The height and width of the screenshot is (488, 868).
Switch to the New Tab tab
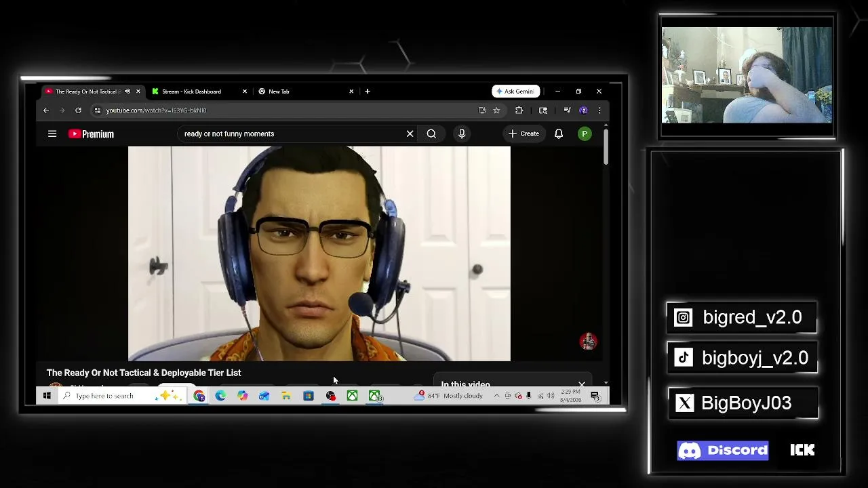[278, 91]
